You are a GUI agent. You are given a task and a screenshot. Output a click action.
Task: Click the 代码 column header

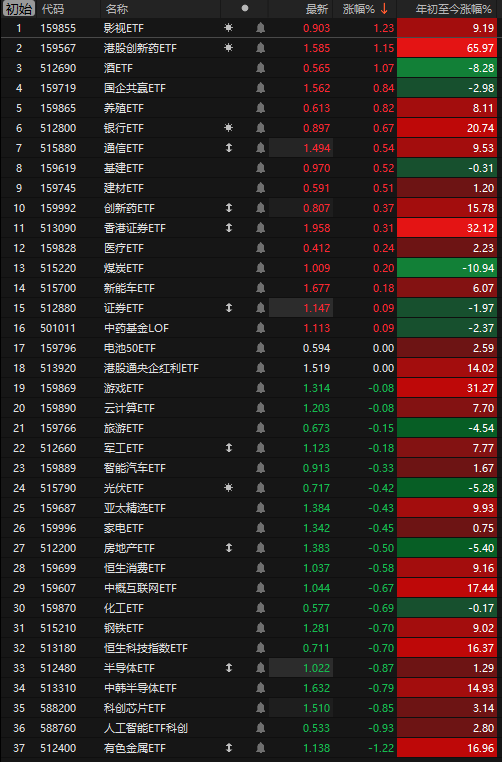click(53, 9)
